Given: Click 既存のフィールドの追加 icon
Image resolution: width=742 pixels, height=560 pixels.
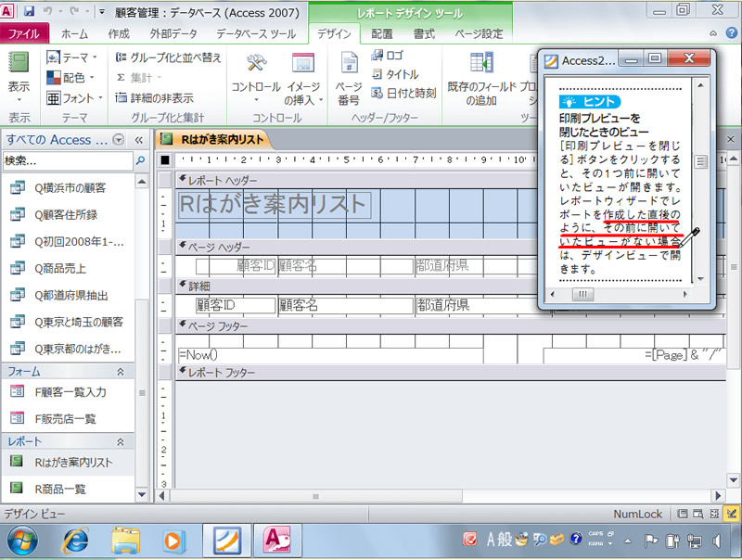Looking at the screenshot, I should coord(481,62).
